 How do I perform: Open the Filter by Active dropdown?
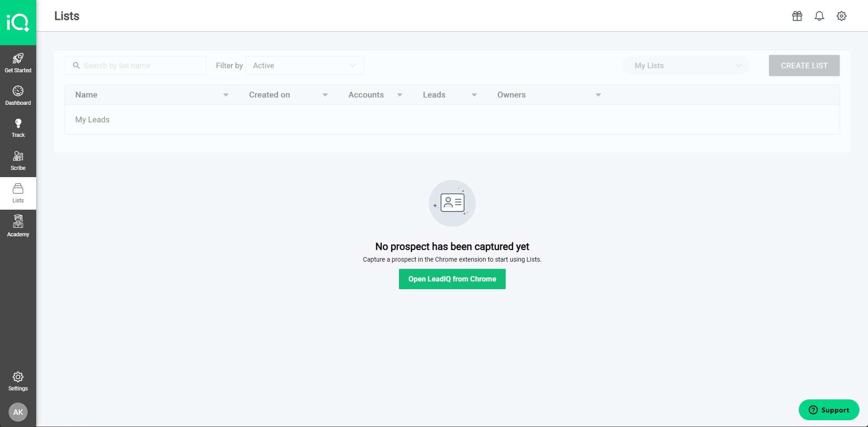coord(305,66)
